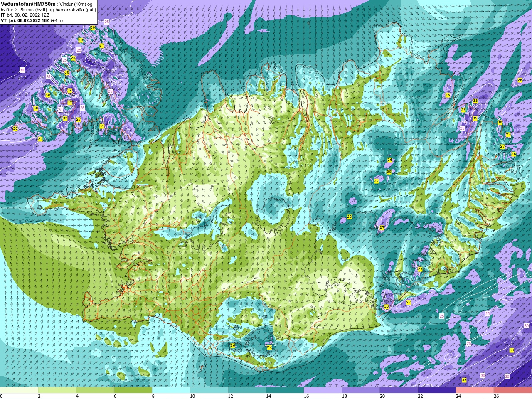Viewport: 532px width, 399px height.
Task: Click the yellow 34 gust marker
Action: click(x=70, y=91)
